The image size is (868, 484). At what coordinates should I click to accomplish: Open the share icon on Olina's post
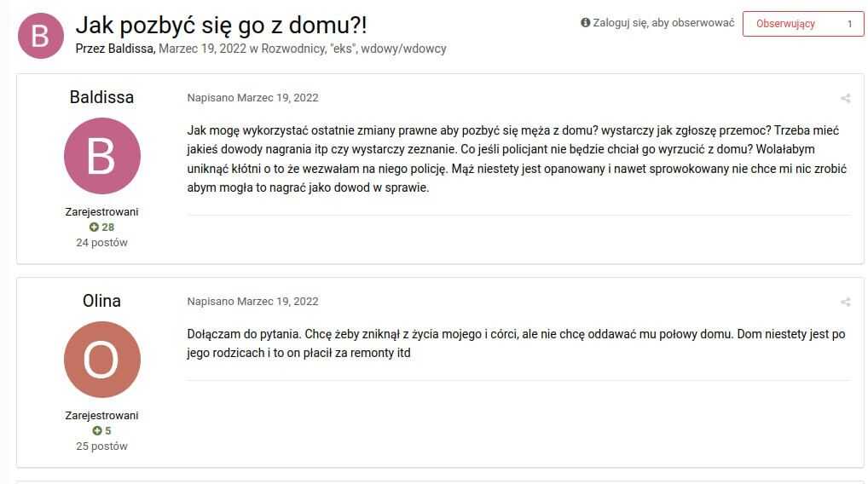(x=845, y=302)
